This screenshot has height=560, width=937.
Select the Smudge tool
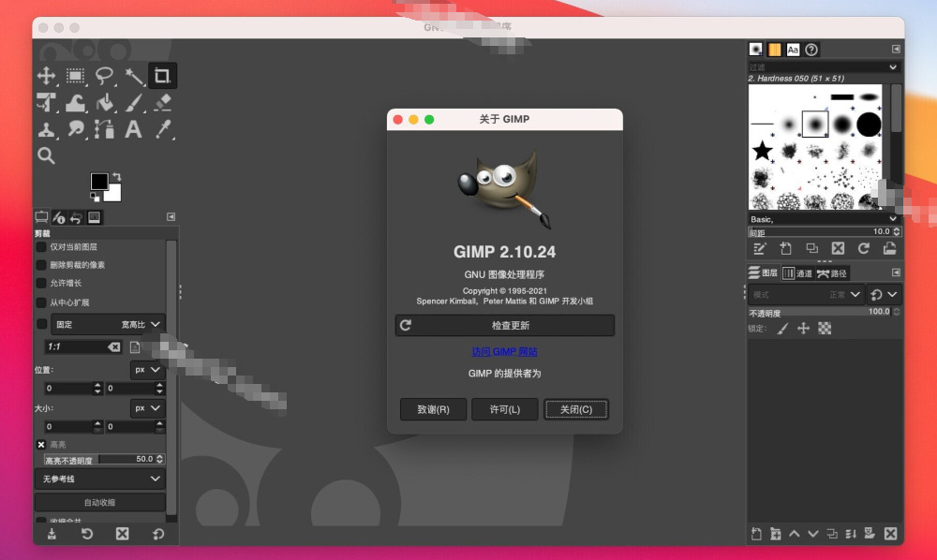coord(75,129)
